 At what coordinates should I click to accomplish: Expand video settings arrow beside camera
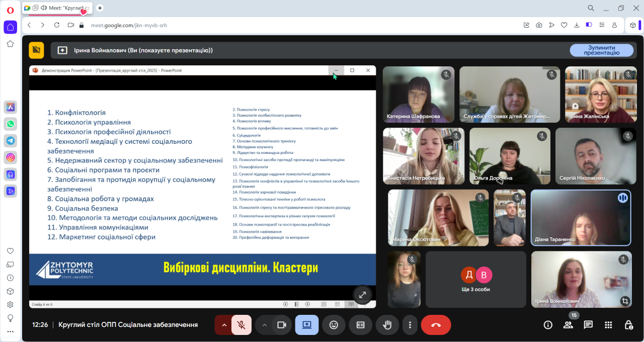coord(264,325)
